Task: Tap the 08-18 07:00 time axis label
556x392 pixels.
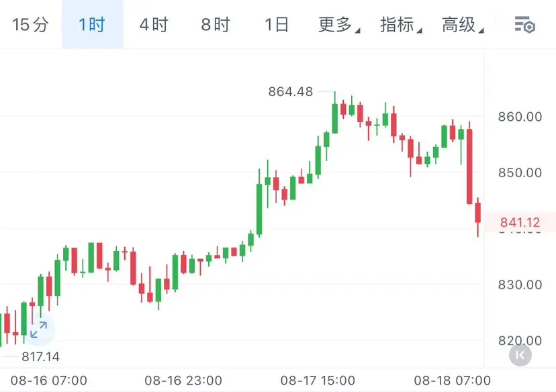Action: point(453,381)
